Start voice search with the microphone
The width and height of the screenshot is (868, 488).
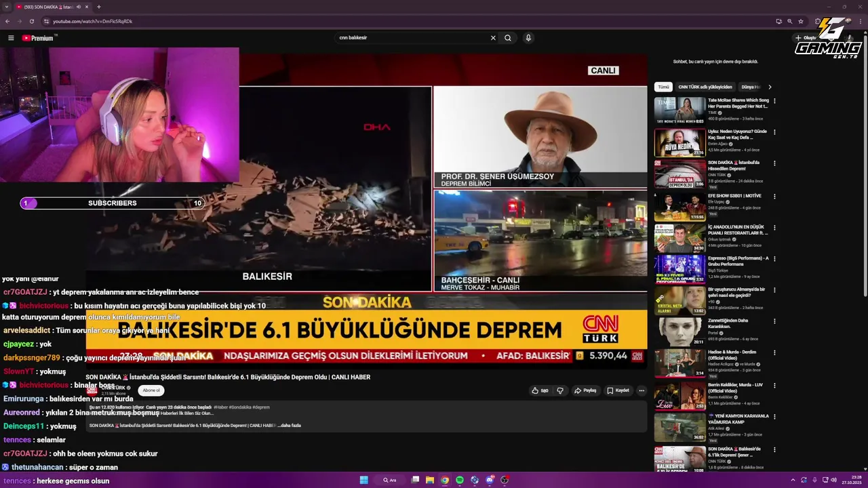pos(528,38)
